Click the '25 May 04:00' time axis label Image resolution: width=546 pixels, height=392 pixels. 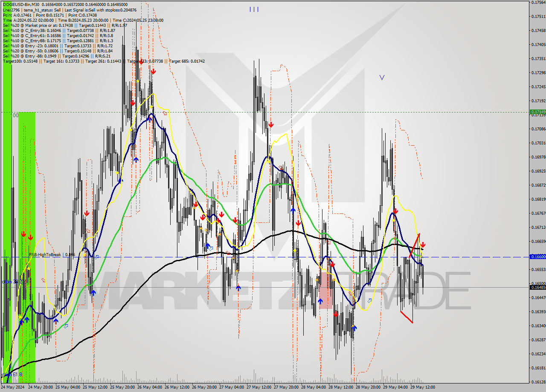68,387
